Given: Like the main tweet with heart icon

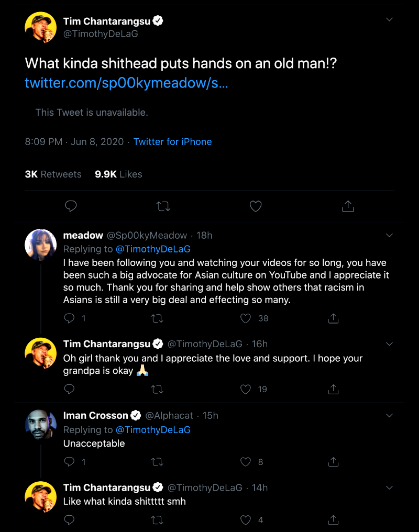Looking at the screenshot, I should click(x=256, y=207).
